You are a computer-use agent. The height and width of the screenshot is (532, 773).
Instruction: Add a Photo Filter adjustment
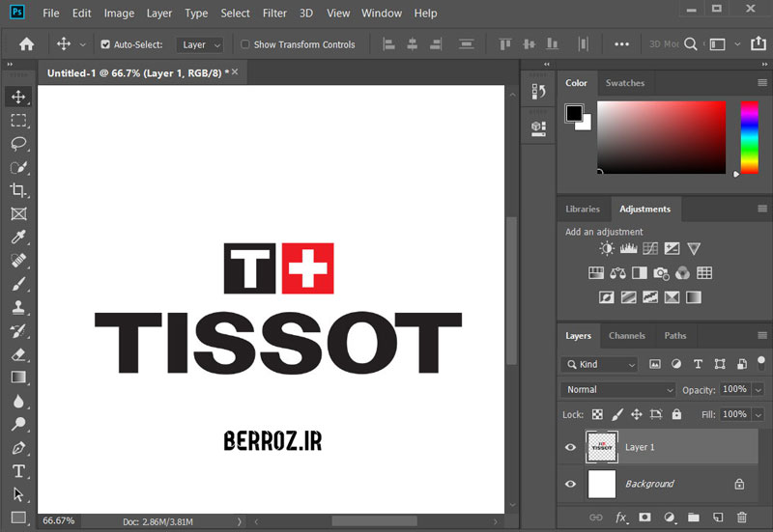tap(661, 273)
